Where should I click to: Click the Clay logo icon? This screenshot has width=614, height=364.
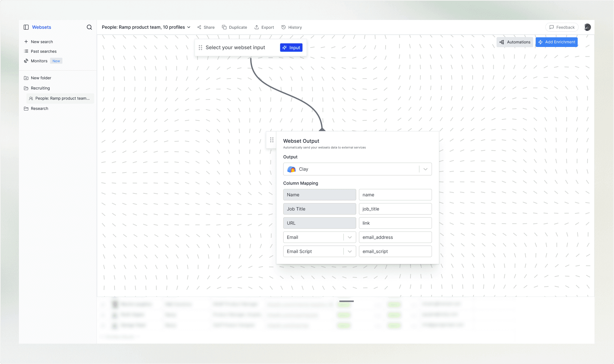click(291, 169)
